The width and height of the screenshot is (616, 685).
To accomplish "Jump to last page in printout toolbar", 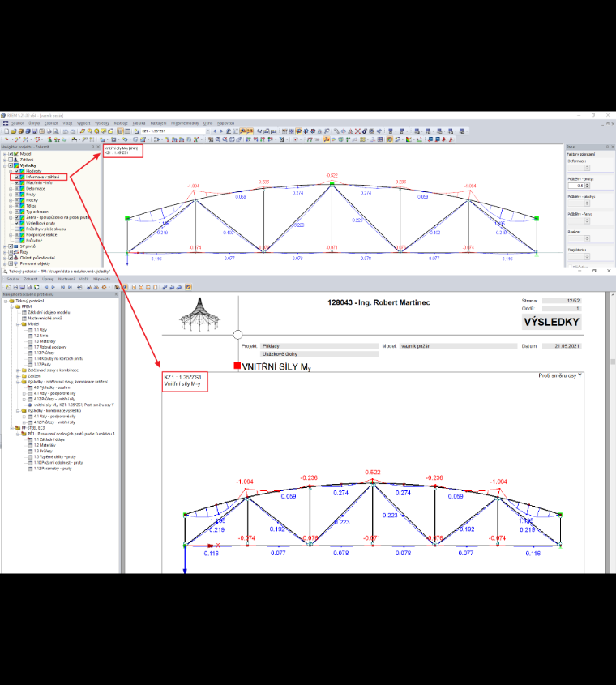I will [x=70, y=287].
